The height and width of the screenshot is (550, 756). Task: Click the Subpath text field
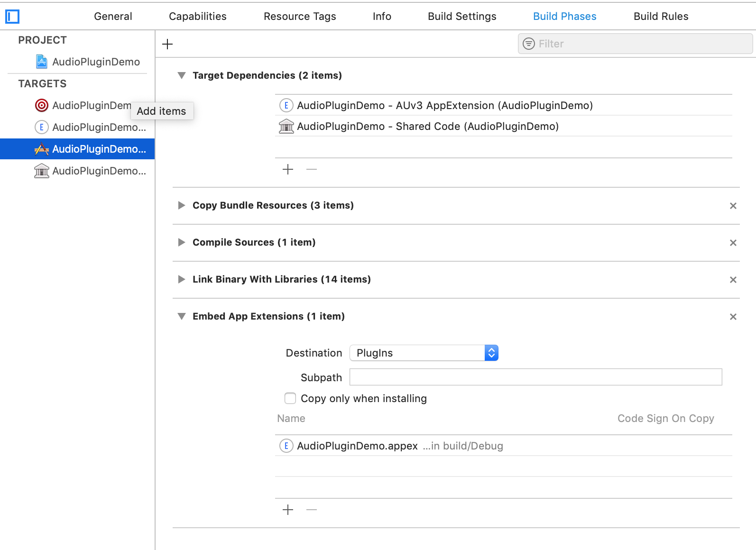click(535, 377)
